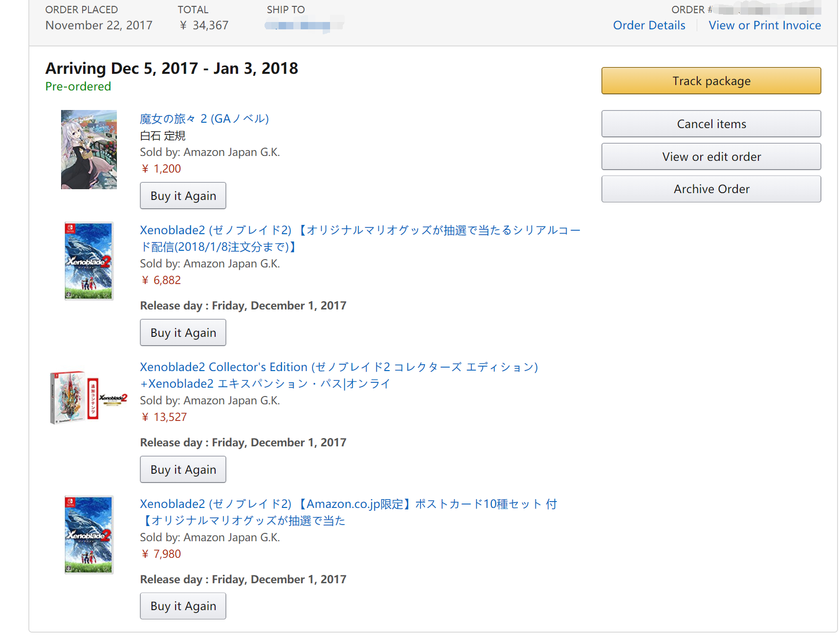The image size is (840, 638).
Task: Open the Xenoblade2 ¥6,882 game cover thumbnail
Action: pos(89,261)
